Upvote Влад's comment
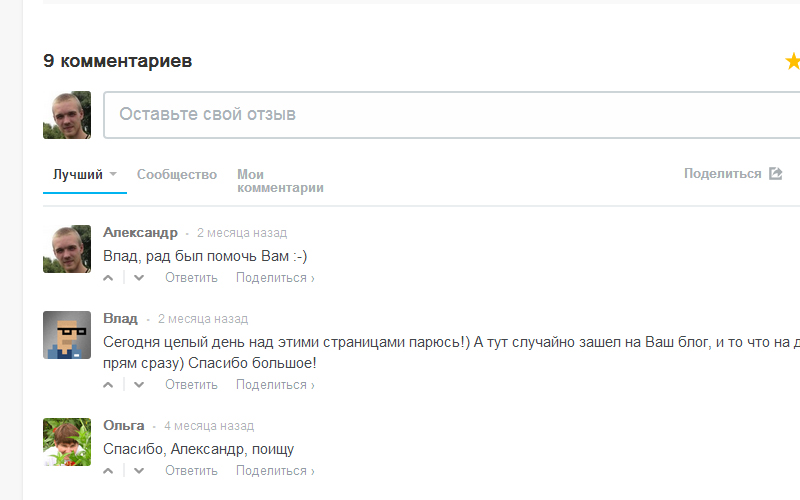 pos(109,385)
